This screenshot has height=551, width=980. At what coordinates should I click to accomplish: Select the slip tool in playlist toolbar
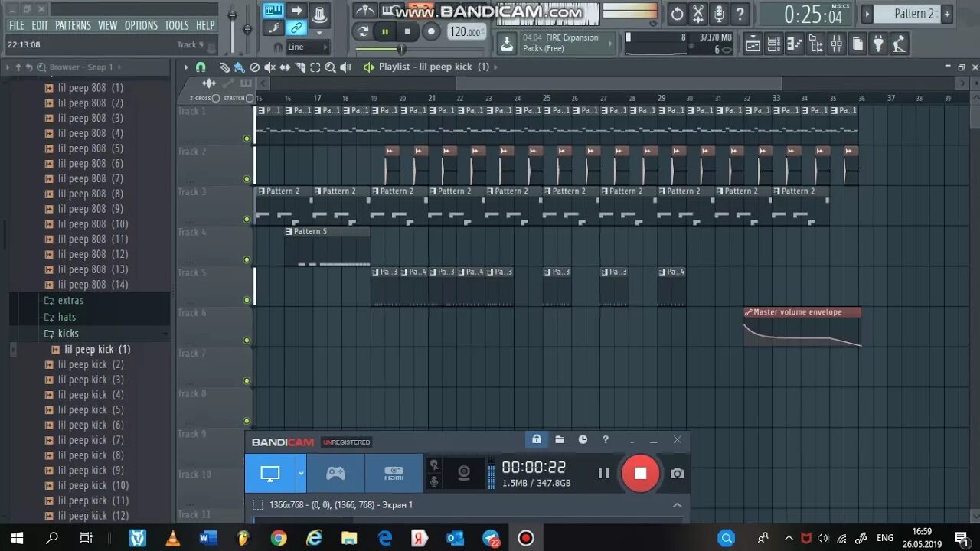285,67
